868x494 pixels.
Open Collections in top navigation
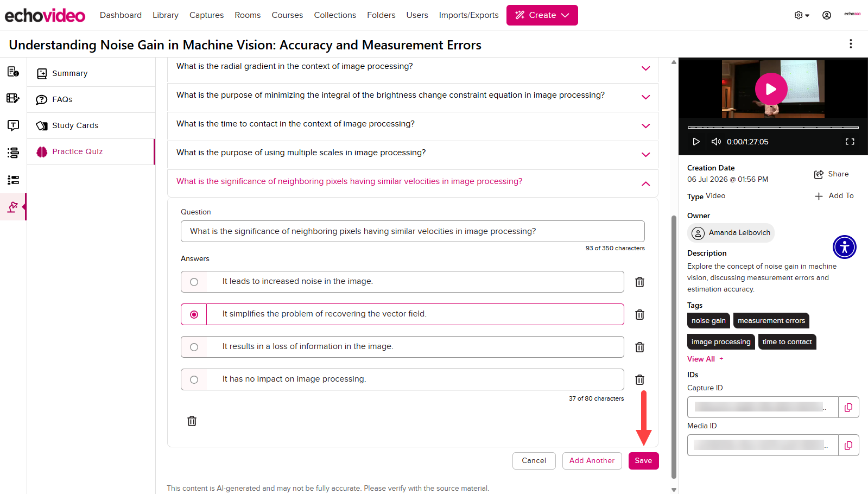[x=335, y=15]
